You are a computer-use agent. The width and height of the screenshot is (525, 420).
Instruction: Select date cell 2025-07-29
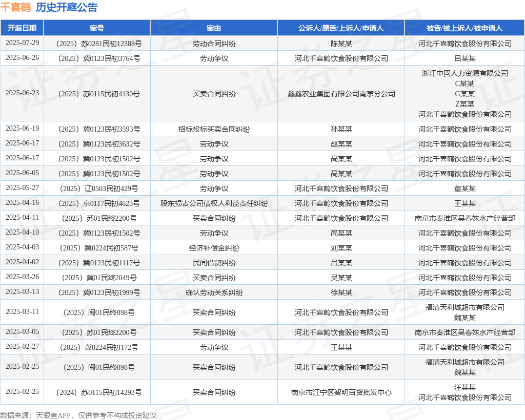pyautogui.click(x=22, y=43)
